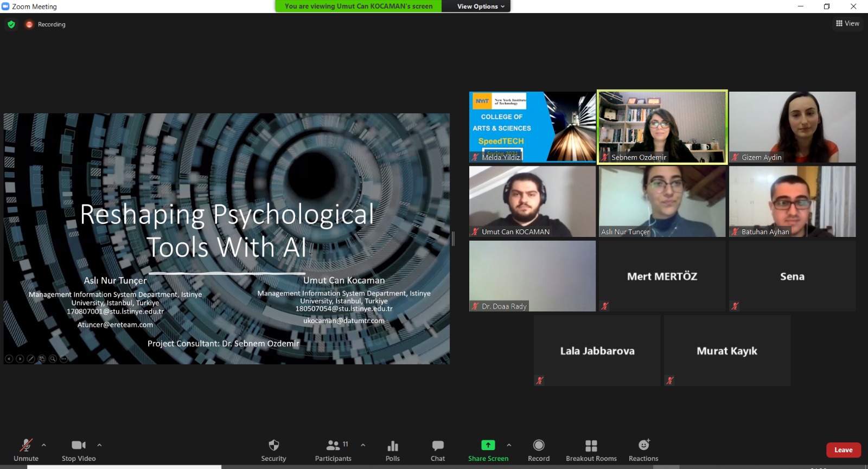This screenshot has width=868, height=469.
Task: Open the Chat panel
Action: pos(437,450)
